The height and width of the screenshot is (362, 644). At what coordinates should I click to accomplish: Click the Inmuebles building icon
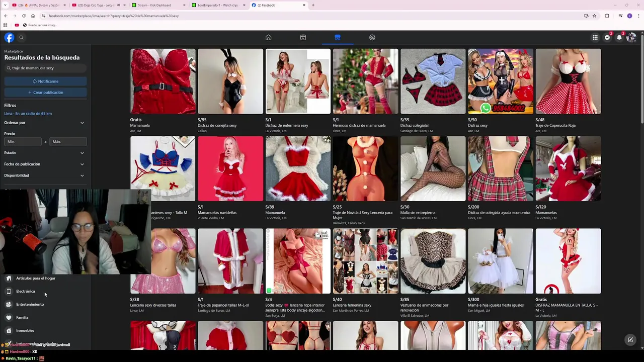click(9, 330)
